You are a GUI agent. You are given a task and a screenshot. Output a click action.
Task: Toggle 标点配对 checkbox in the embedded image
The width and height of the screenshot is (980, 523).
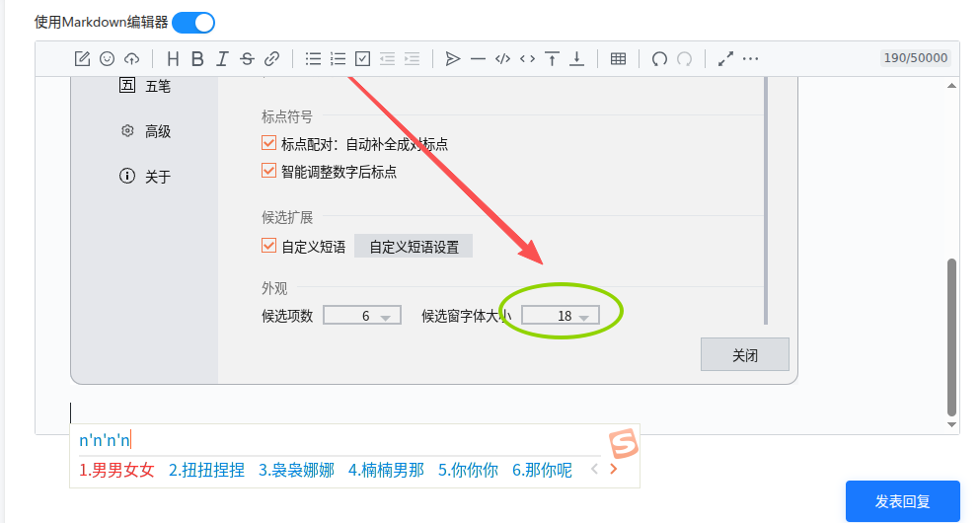click(x=268, y=143)
